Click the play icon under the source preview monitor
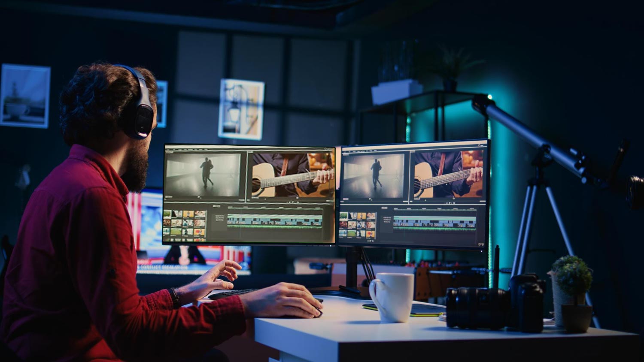Viewport: 644px width, 362px height. (x=370, y=199)
